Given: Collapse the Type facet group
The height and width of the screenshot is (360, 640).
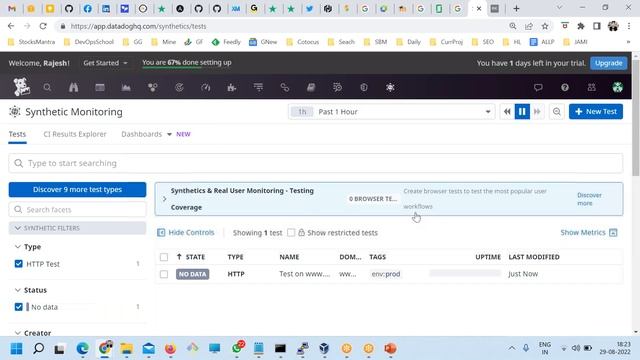Looking at the screenshot, I should 18,247.
